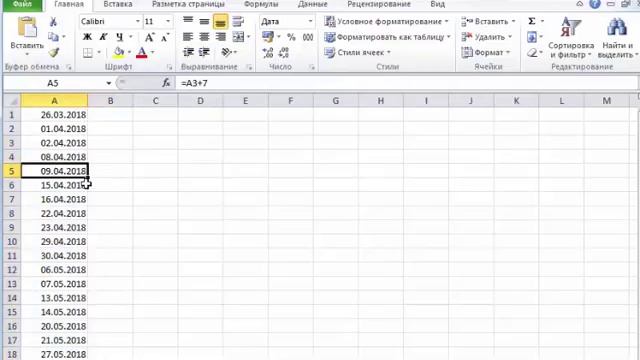640x360 pixels.
Task: Switch to the Вставка tab
Action: click(x=118, y=4)
